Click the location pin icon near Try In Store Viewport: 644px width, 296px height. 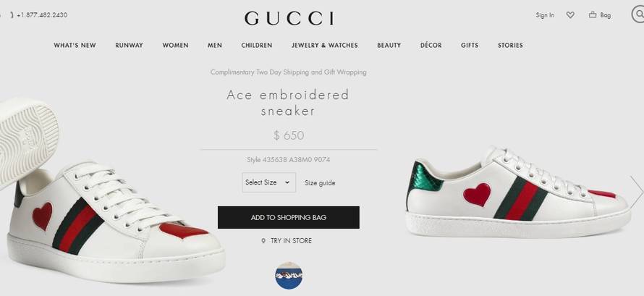263,241
